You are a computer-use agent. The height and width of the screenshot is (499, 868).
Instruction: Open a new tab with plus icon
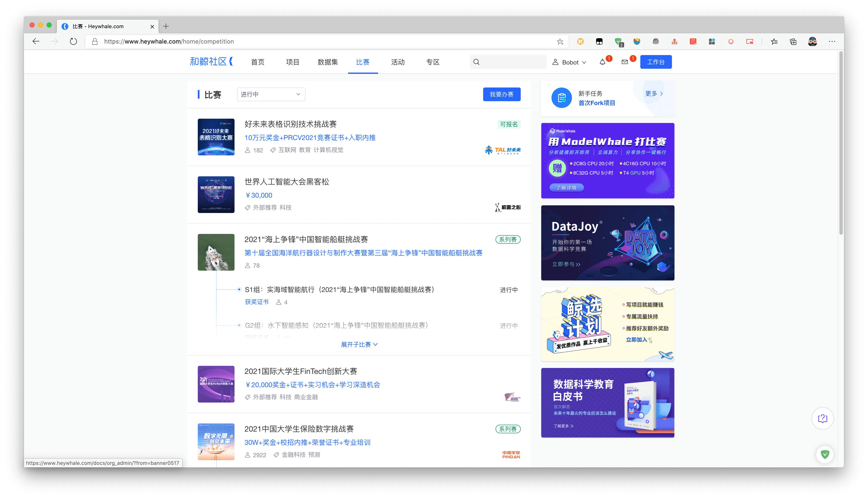pos(166,26)
